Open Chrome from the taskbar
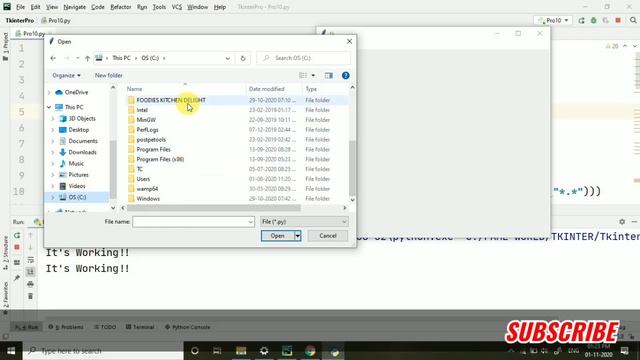 (310, 351)
